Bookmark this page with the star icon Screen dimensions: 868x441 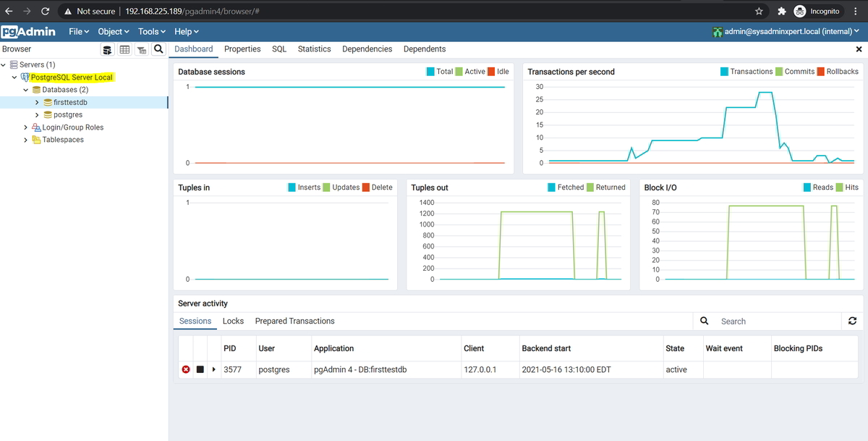pyautogui.click(x=759, y=12)
